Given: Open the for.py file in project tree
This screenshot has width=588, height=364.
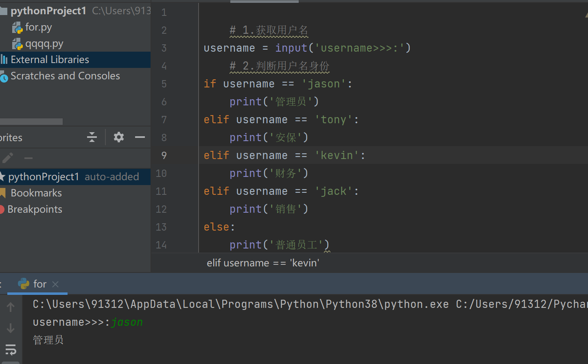Looking at the screenshot, I should point(39,27).
